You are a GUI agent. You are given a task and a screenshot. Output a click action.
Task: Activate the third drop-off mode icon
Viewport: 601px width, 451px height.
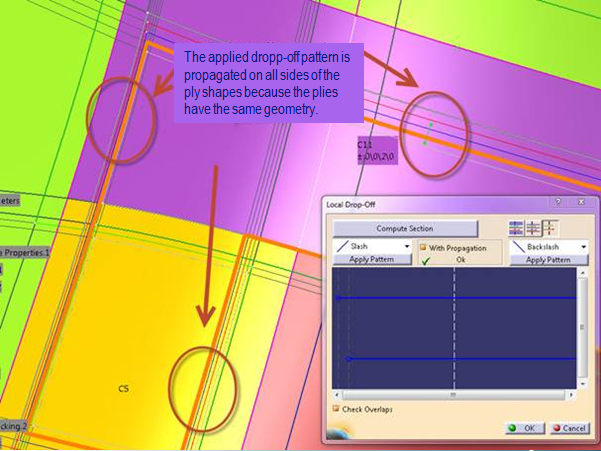click(548, 228)
